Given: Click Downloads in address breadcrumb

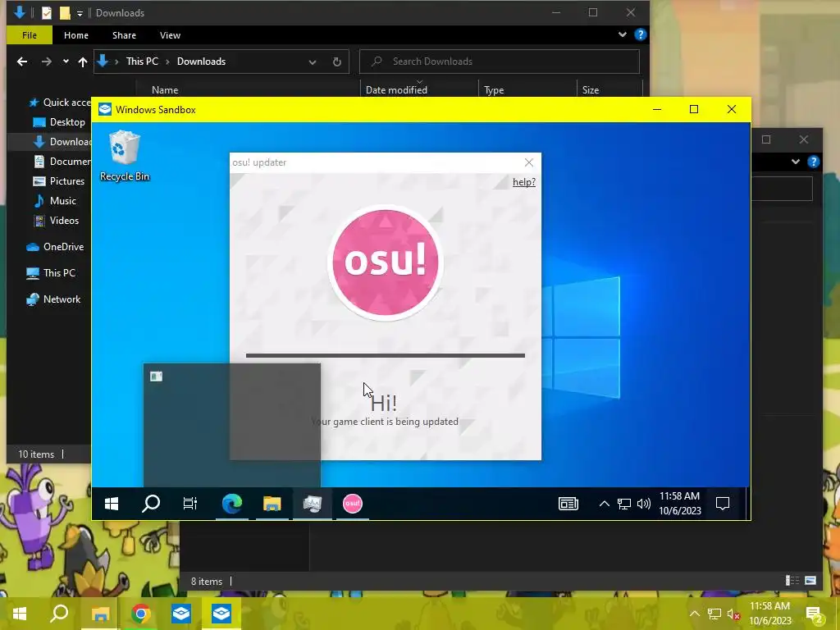Looking at the screenshot, I should [202, 62].
